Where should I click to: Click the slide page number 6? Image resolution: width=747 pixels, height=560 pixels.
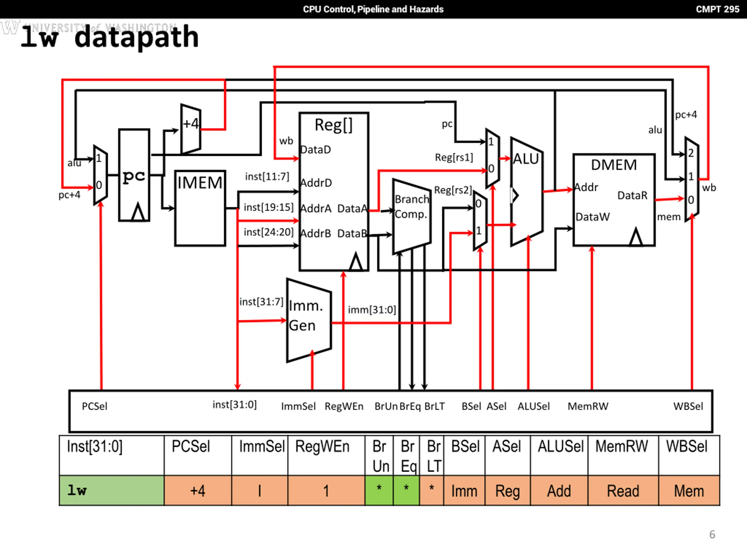point(712,534)
